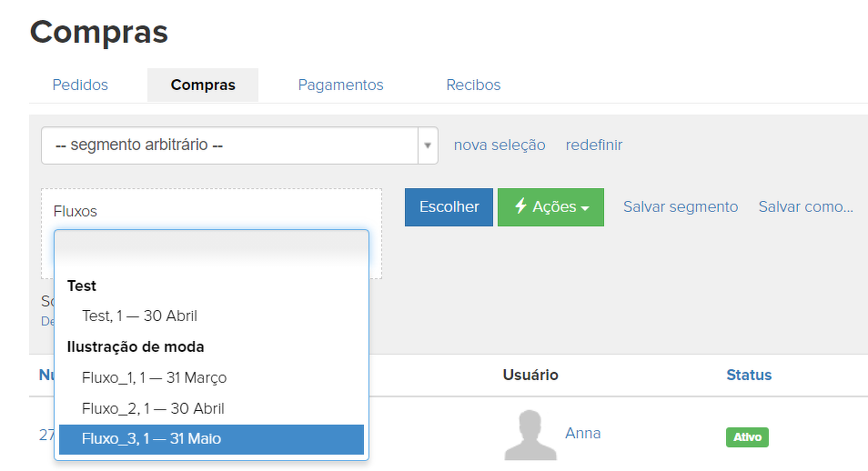The height and width of the screenshot is (471, 868).
Task: Click the Salvar como... link
Action: coord(805,206)
